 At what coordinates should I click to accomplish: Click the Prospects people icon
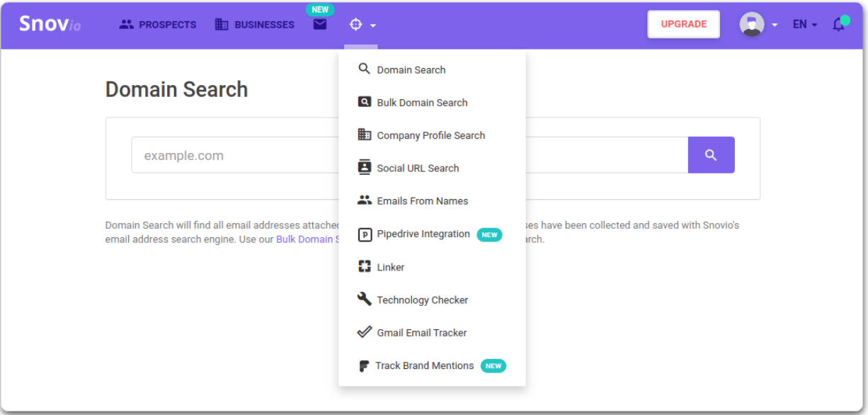127,24
